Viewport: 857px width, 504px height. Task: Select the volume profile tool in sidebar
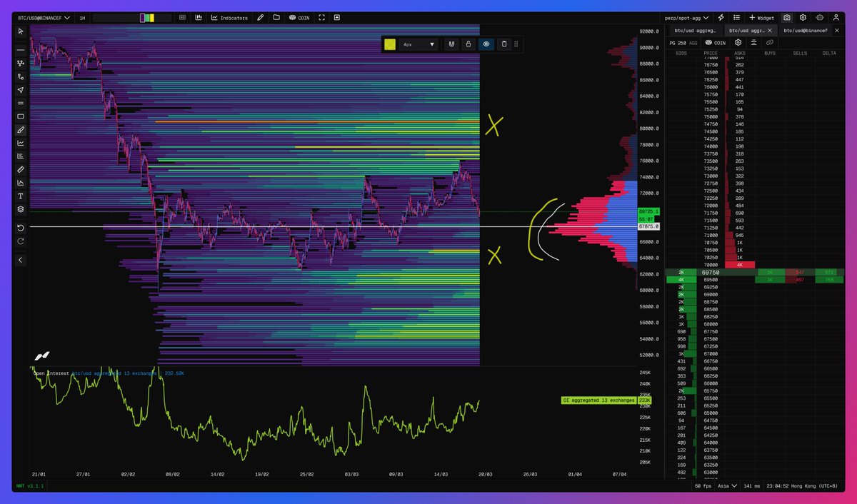(21, 156)
